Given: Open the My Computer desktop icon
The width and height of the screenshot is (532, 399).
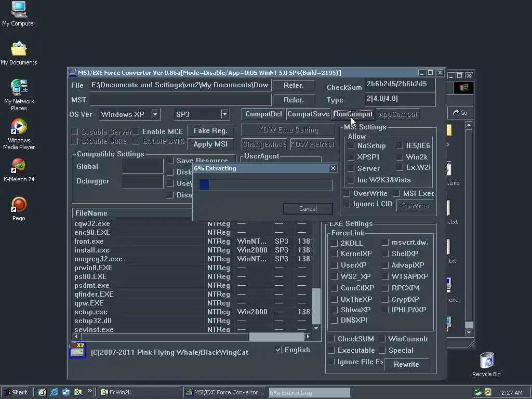Looking at the screenshot, I should 19,14.
